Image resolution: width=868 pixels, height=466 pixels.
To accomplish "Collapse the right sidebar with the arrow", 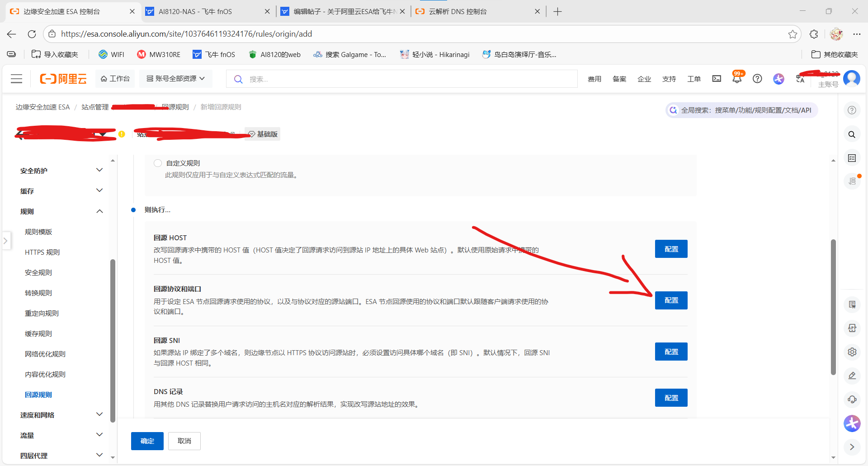I will (x=852, y=447).
